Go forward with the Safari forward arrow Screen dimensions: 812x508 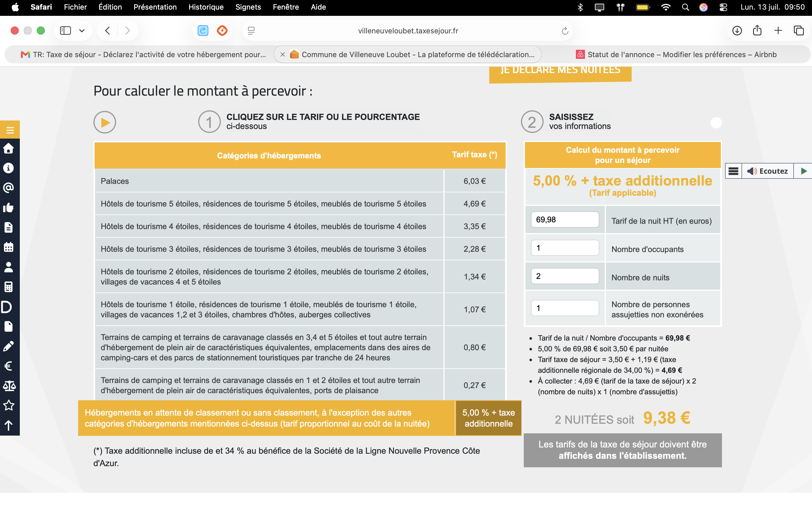pyautogui.click(x=127, y=31)
